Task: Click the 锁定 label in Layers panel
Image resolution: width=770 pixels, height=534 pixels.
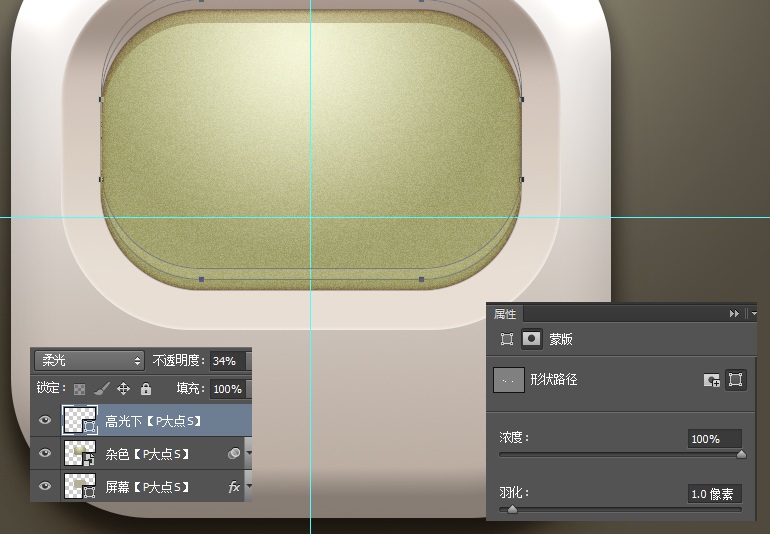Action: pos(51,389)
